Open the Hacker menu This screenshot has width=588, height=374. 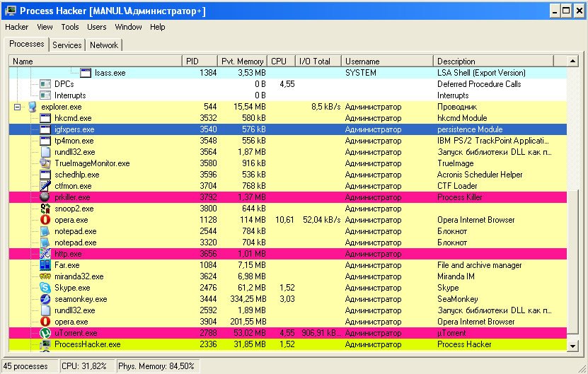coord(16,27)
